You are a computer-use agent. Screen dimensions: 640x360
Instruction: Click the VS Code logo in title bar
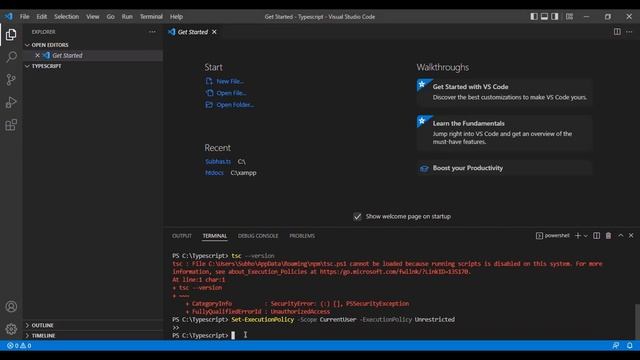click(9, 17)
